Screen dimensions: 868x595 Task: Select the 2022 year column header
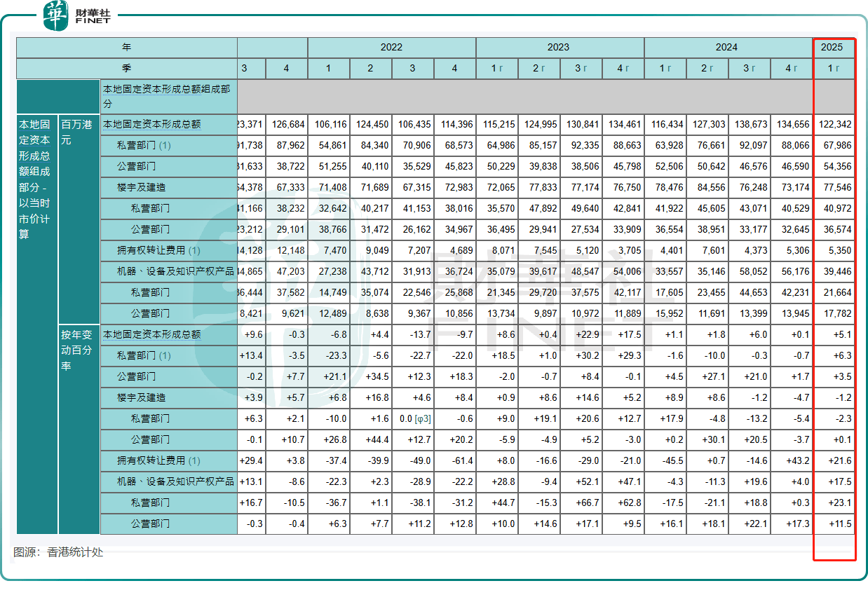tap(391, 48)
